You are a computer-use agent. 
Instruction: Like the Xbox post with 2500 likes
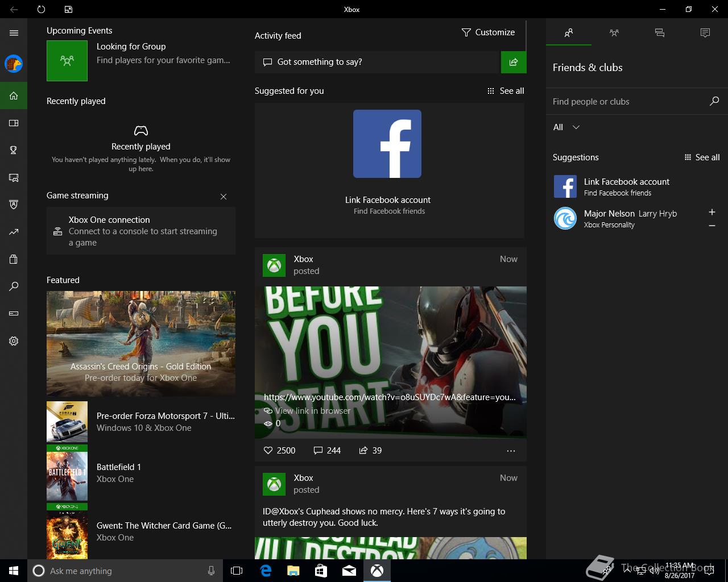tap(279, 450)
